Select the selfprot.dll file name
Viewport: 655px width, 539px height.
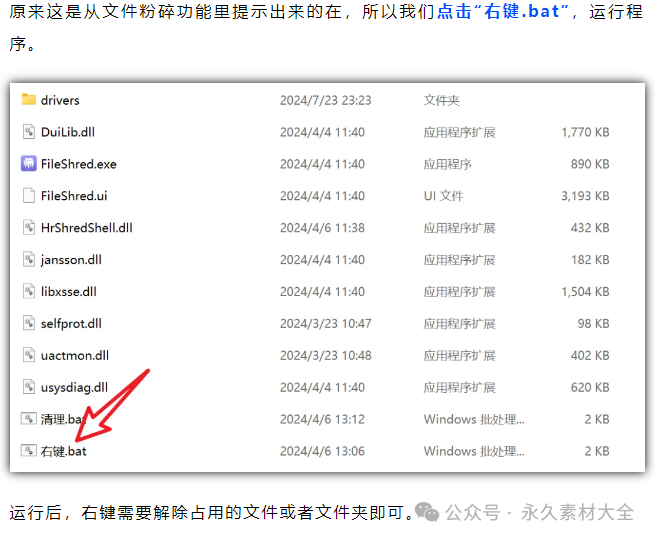coord(71,324)
